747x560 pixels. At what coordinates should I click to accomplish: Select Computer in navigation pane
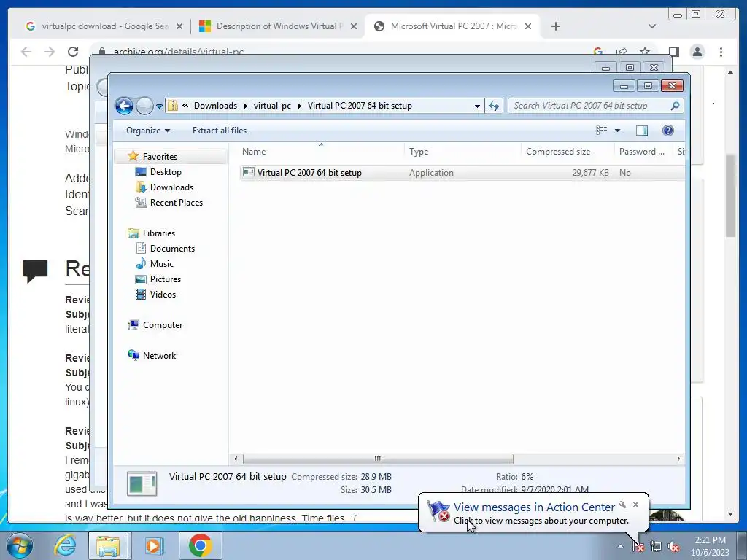pos(163,325)
